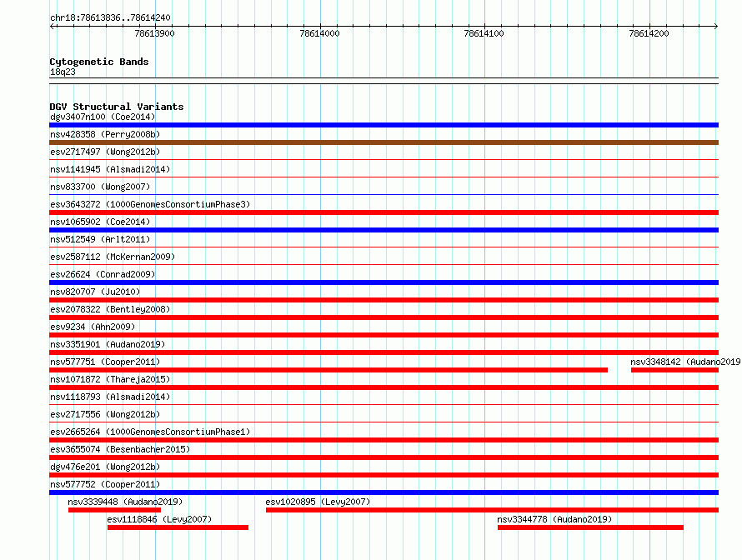Select nsv820707 (Ju2010) label
Image resolution: width=742 pixels, height=560 pixels.
click(x=95, y=292)
